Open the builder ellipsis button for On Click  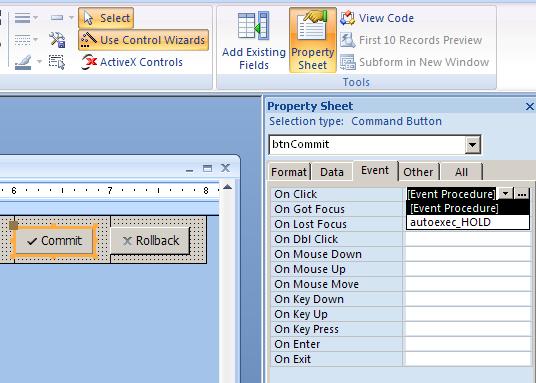[x=522, y=194]
